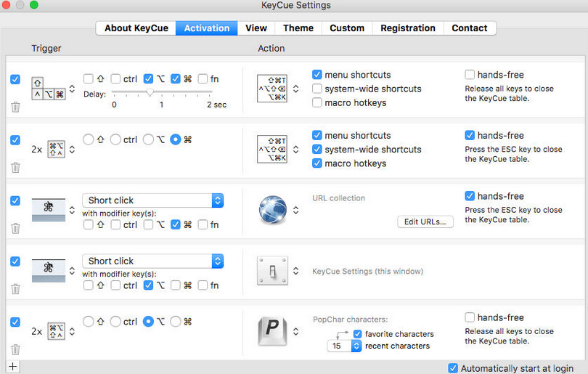Open the About KeyCue tab

click(x=136, y=28)
